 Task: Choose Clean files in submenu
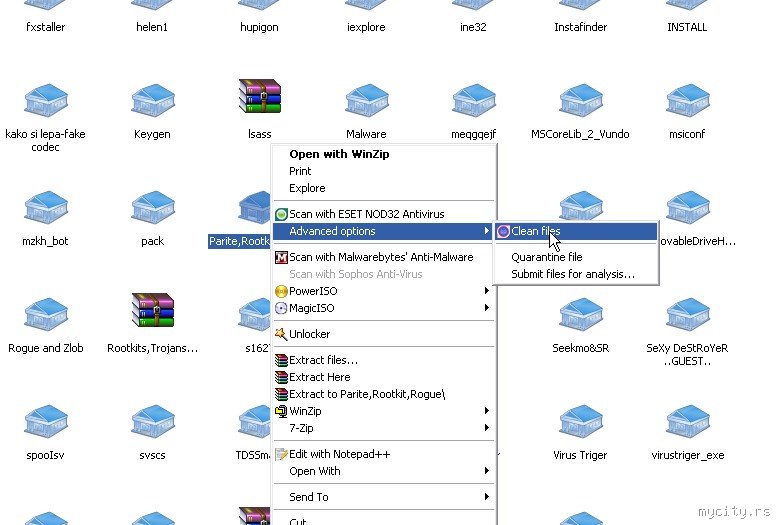(x=576, y=231)
